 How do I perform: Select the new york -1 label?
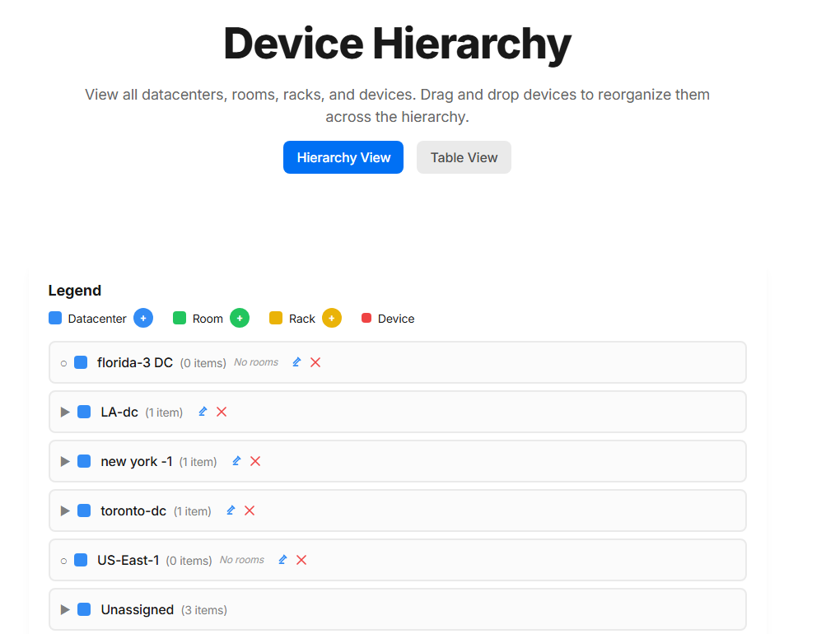click(137, 461)
